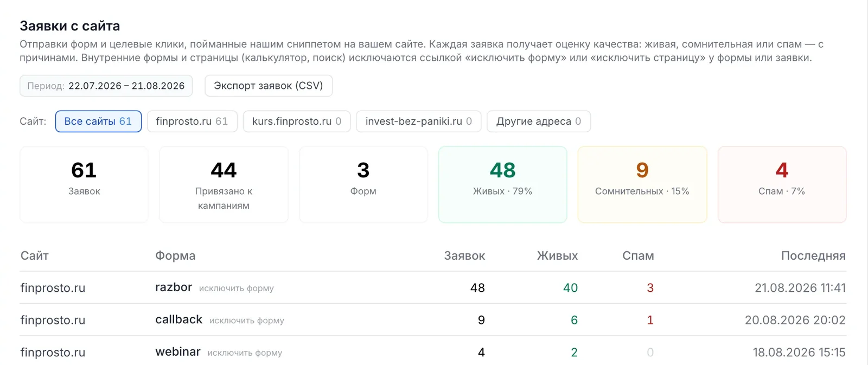Open the 61 Заявок summary card
This screenshot has width=868, height=365.
(x=84, y=184)
